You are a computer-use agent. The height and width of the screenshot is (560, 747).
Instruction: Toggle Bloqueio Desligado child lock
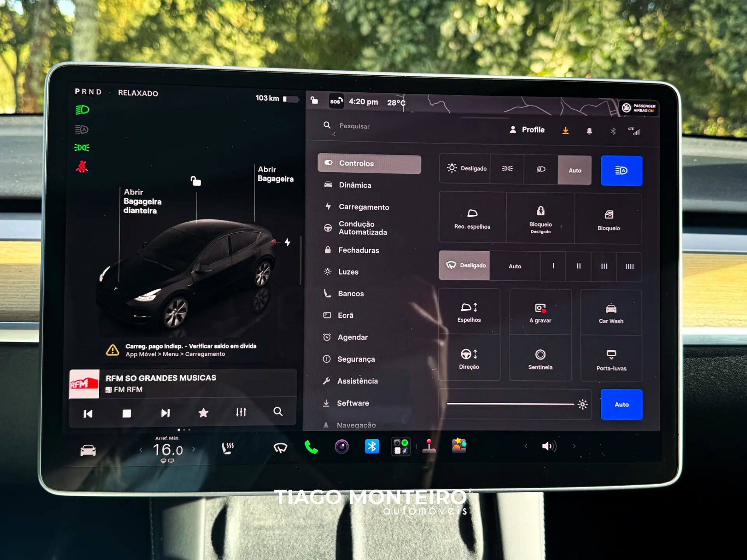(x=540, y=219)
